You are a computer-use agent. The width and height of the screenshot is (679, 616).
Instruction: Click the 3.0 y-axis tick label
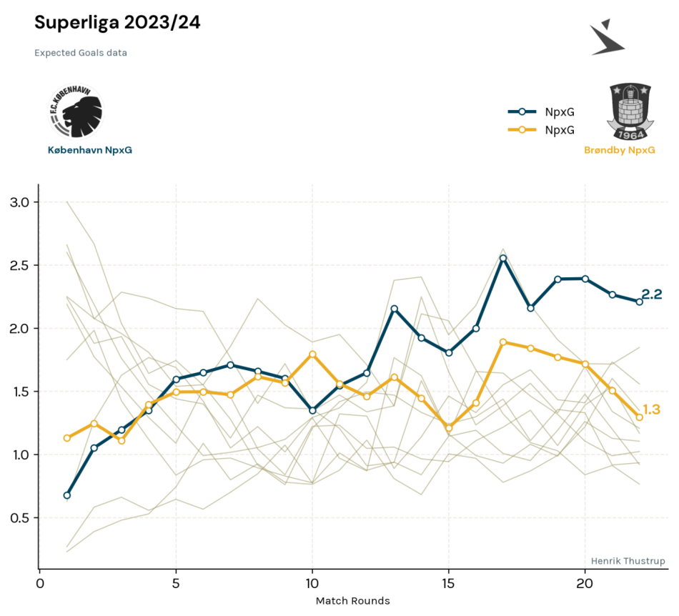tap(19, 202)
